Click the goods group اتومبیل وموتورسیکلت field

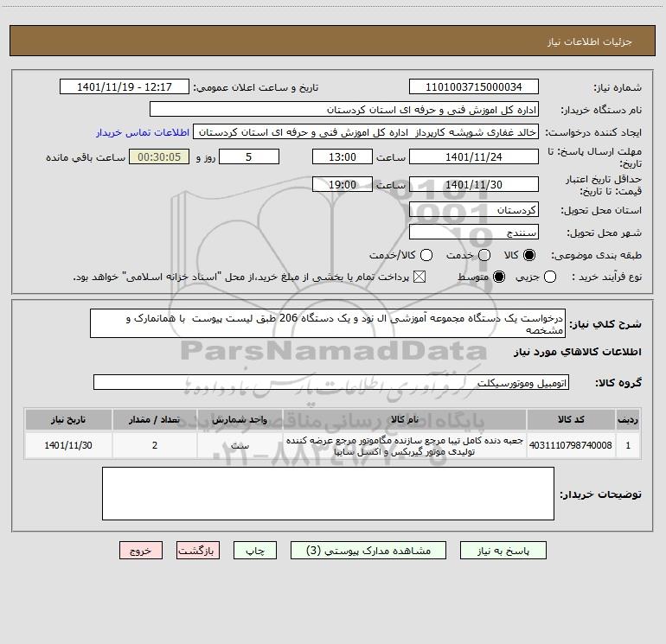pos(331,382)
